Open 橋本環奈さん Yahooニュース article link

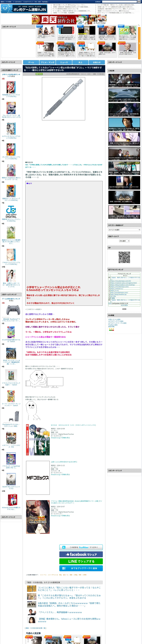pyautogui.click(x=69, y=620)
